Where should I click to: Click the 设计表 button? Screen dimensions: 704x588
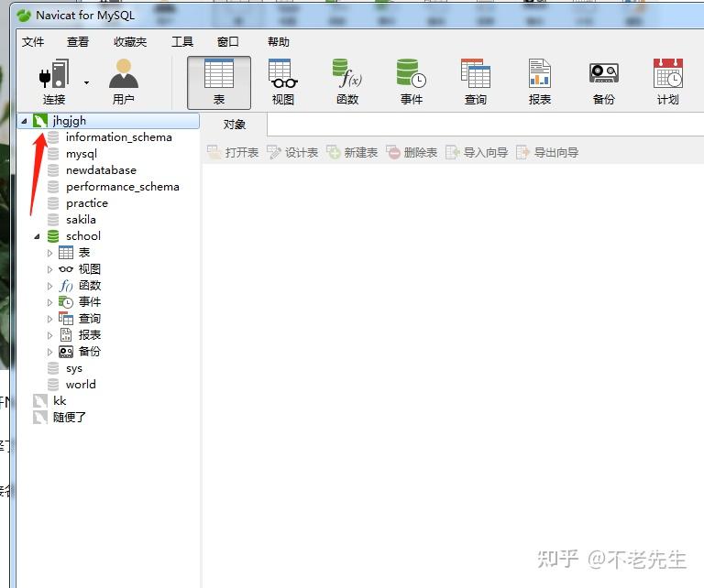coord(292,152)
